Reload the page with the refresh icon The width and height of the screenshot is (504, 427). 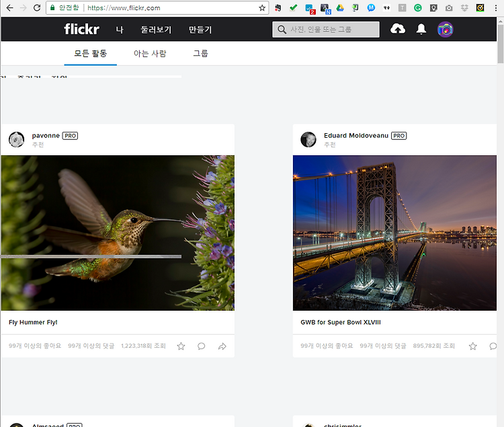click(37, 7)
